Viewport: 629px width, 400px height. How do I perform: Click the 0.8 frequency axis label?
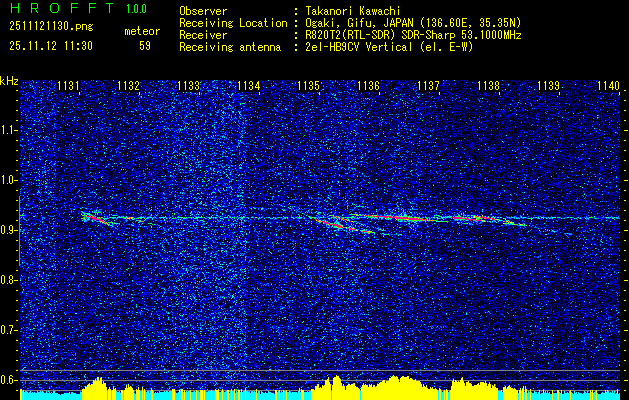tap(8, 280)
